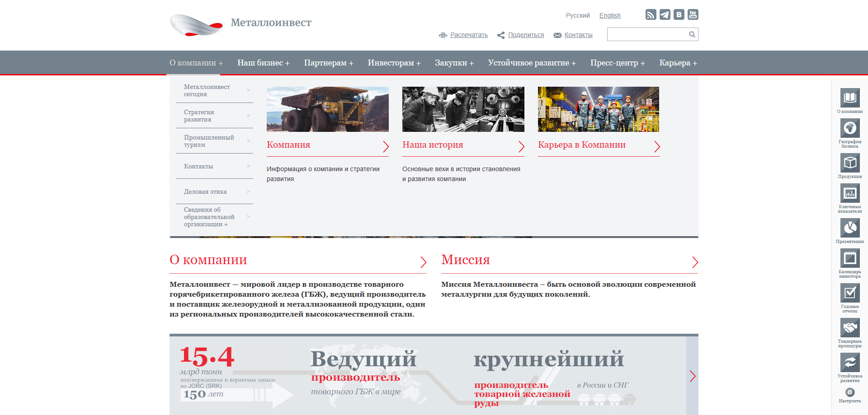The image size is (868, 415).
Task: Click the arrow next to Компания heading
Action: coord(386,146)
